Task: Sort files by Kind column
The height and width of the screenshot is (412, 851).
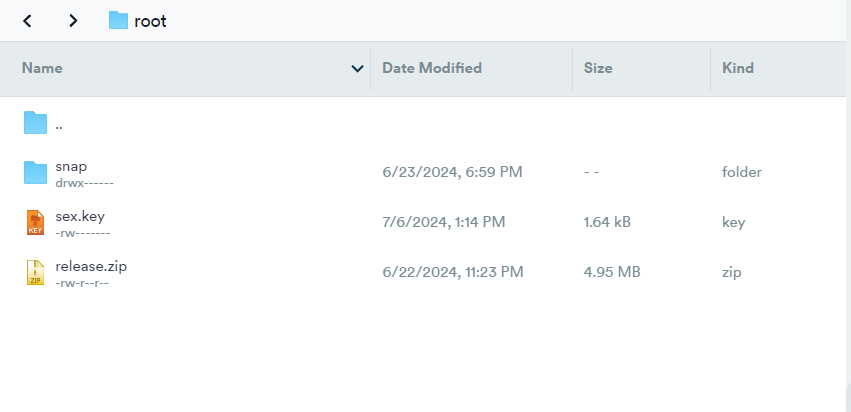Action: [738, 68]
